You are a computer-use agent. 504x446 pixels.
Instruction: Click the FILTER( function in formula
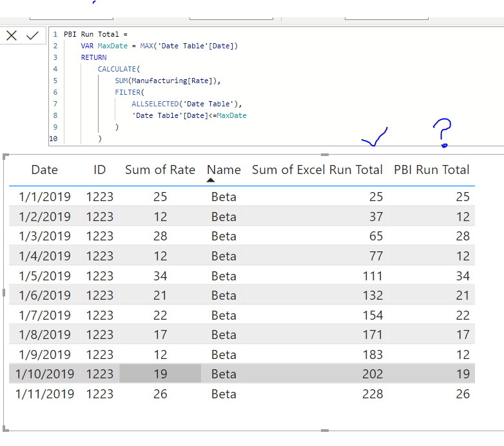(130, 92)
